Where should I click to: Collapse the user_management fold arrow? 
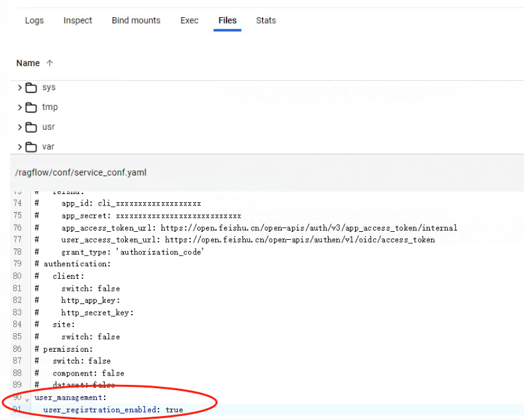[27, 399]
